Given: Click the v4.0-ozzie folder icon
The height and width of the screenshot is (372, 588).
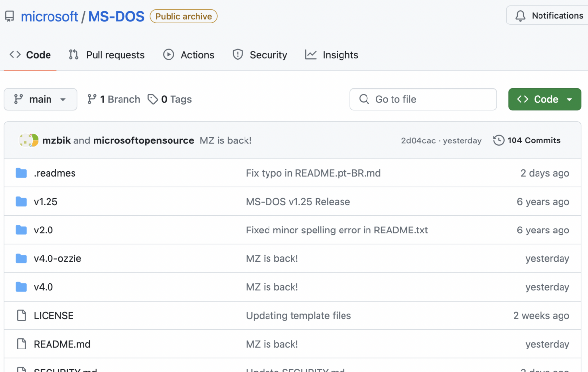Looking at the screenshot, I should pos(21,258).
